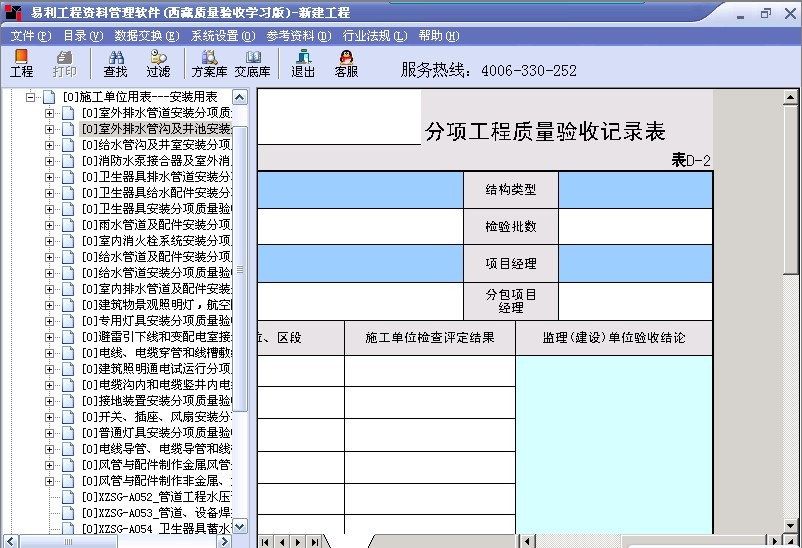Select 室外排水管沟及井池安装 tree item
This screenshot has width=802, height=548.
pos(156,129)
